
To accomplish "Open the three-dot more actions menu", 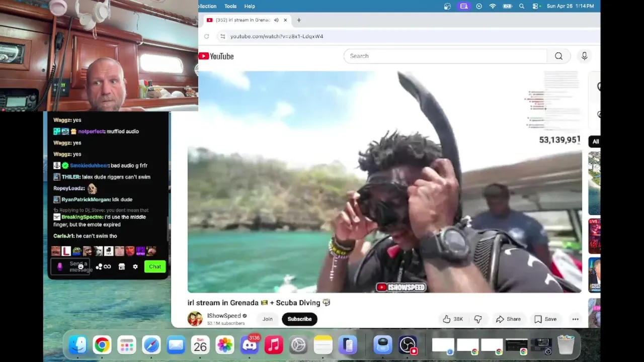I will [575, 319].
